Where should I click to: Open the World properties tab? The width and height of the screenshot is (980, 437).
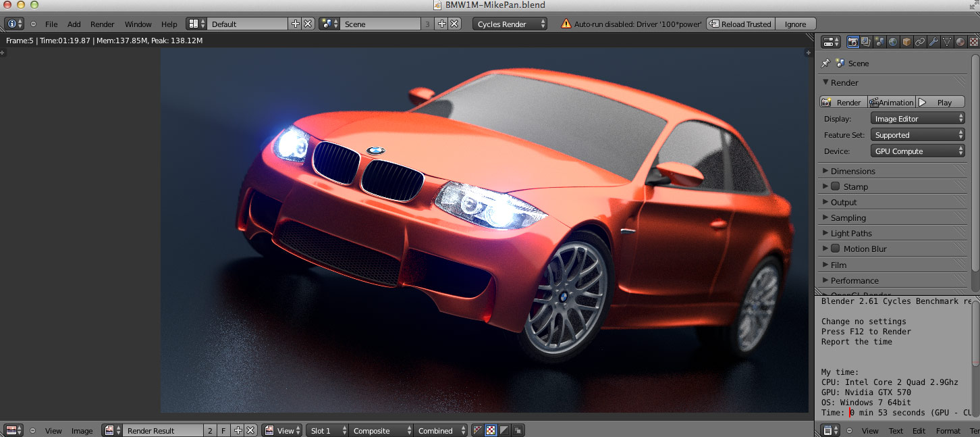pos(893,42)
